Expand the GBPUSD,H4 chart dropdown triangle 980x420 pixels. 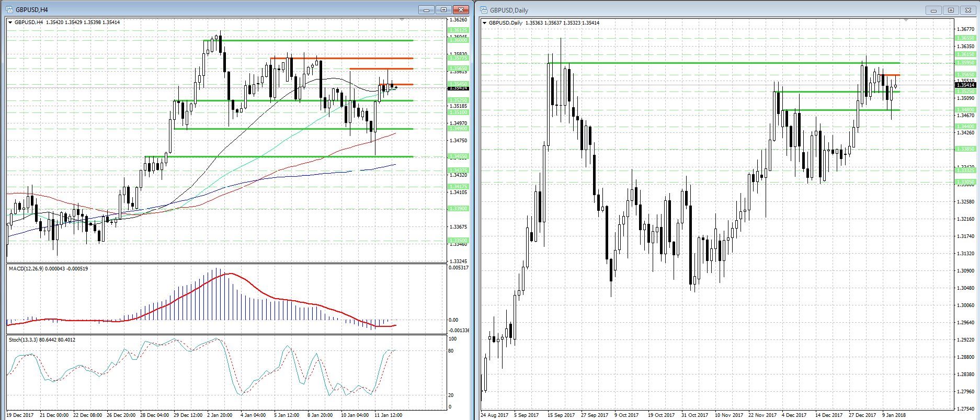tap(10, 22)
